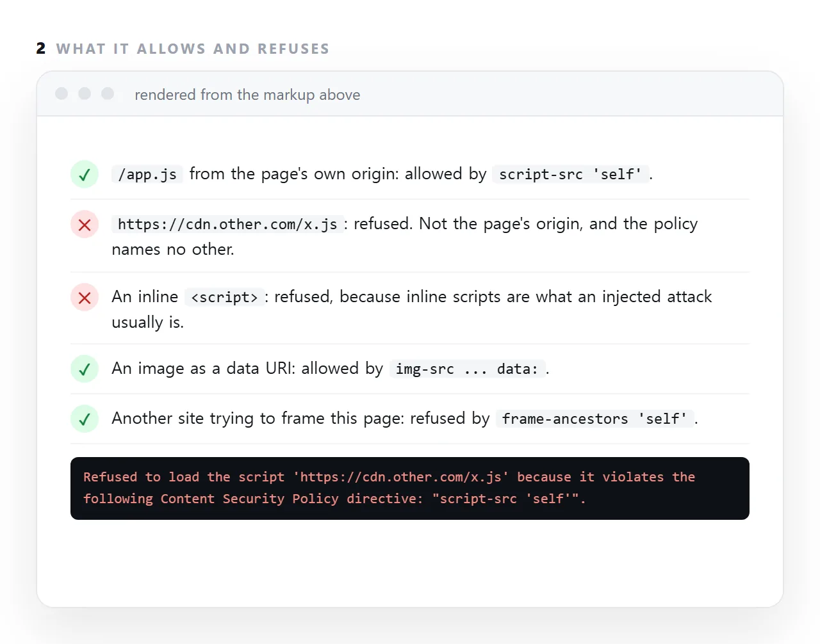Select the <script> code snippet
This screenshot has width=820, height=644.
click(224, 297)
